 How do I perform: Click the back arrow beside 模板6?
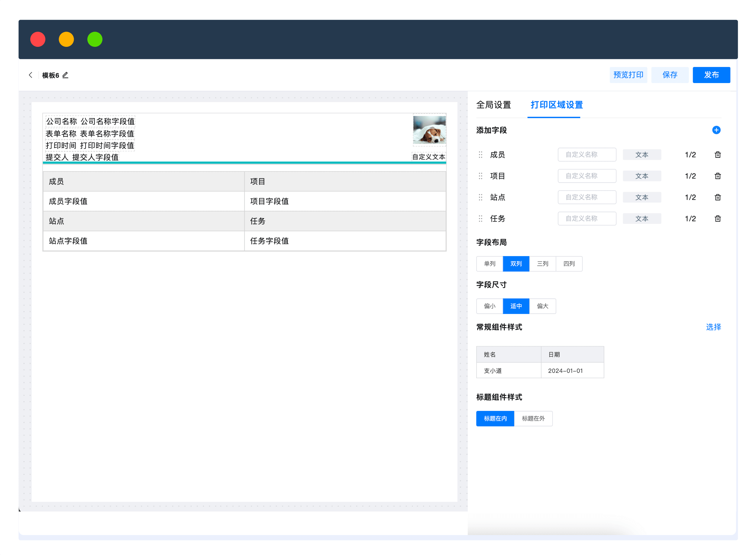(x=31, y=75)
